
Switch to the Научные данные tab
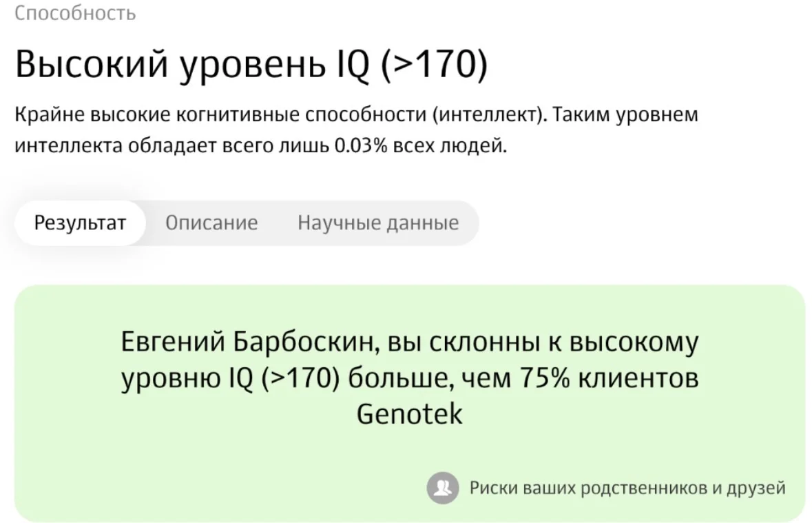378,223
